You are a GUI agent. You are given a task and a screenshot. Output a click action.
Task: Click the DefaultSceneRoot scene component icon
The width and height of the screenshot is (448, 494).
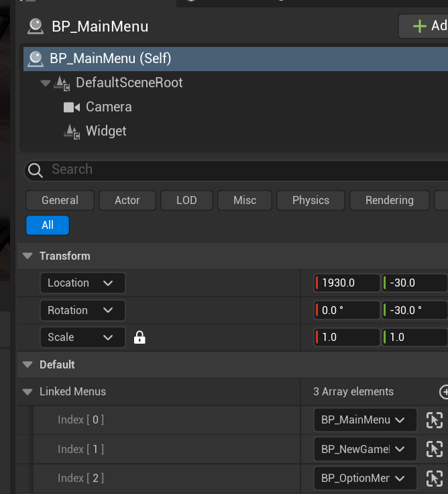click(62, 83)
